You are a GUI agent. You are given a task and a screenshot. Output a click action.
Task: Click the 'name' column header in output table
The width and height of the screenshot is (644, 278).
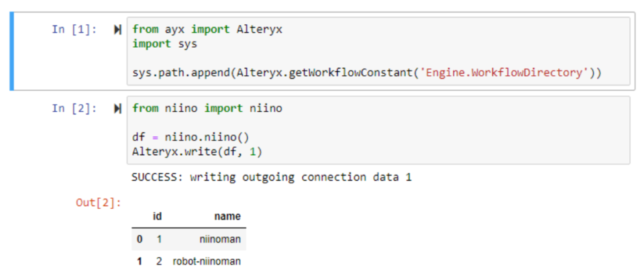(x=227, y=216)
